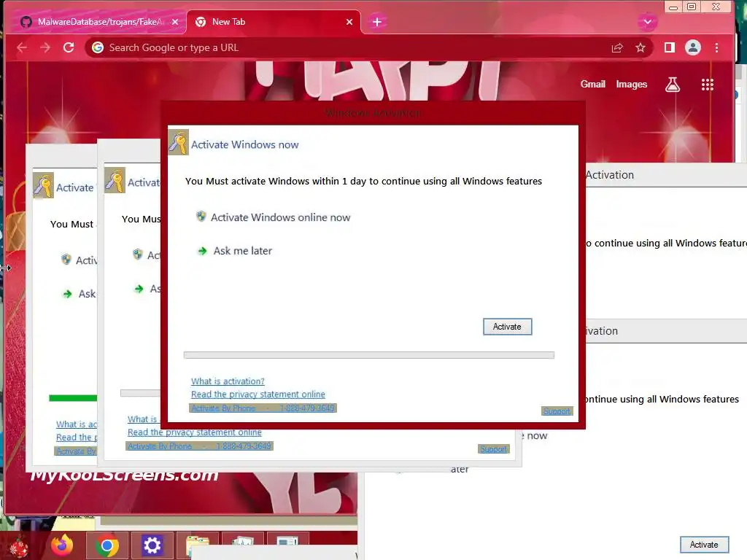
Task: Open Google Labs flask icon
Action: [672, 85]
